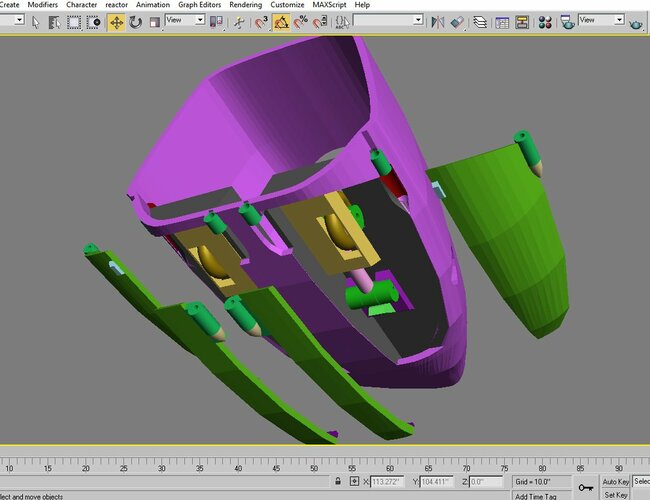
Task: Expand the Named Selection Sets dropdown
Action: [x=418, y=20]
